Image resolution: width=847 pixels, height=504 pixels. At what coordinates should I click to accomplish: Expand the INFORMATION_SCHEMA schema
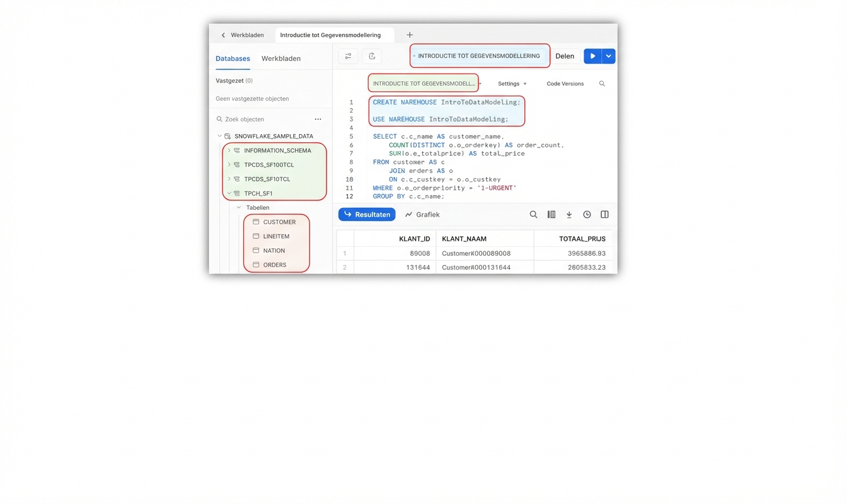point(229,151)
